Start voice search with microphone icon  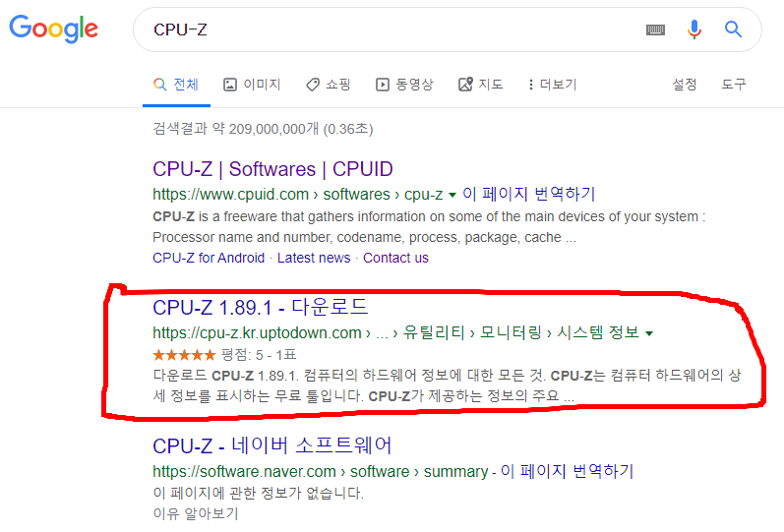tap(694, 30)
